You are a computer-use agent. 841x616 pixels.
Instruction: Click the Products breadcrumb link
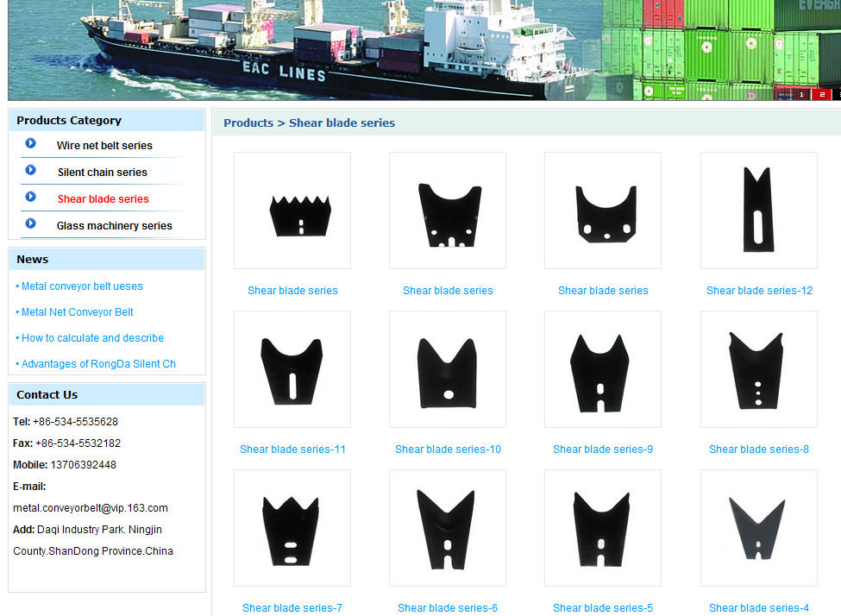tap(248, 123)
